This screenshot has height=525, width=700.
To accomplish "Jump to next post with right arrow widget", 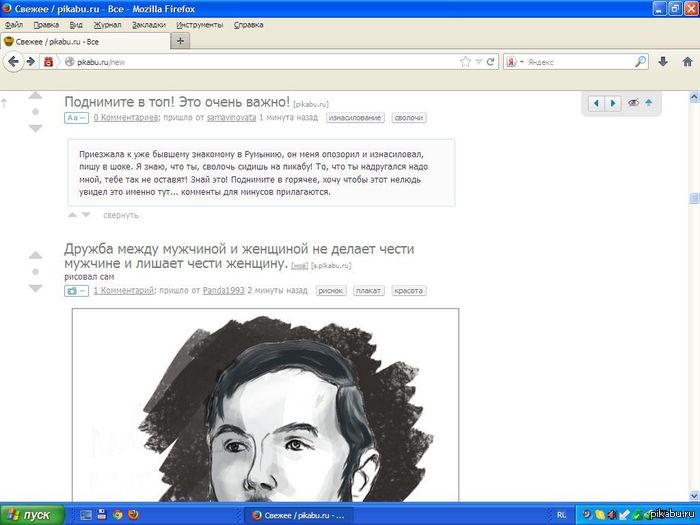I will pyautogui.click(x=613, y=103).
